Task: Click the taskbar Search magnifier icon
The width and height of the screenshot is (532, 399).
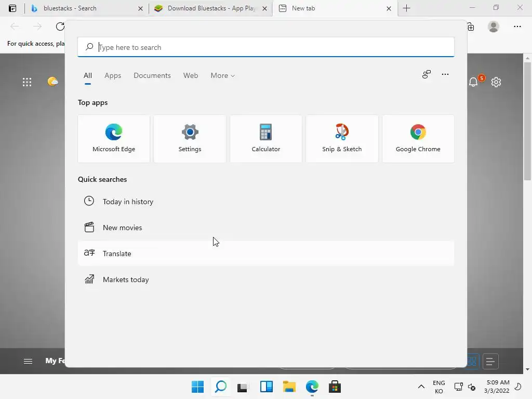Action: point(221,387)
